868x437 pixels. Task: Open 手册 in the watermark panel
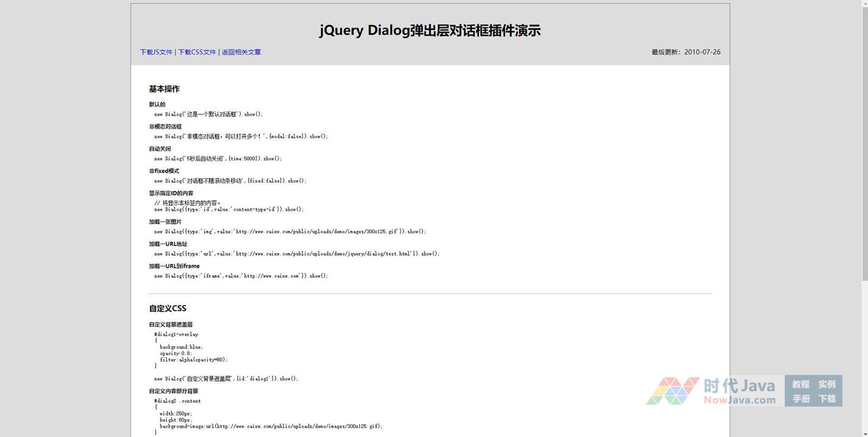click(800, 399)
